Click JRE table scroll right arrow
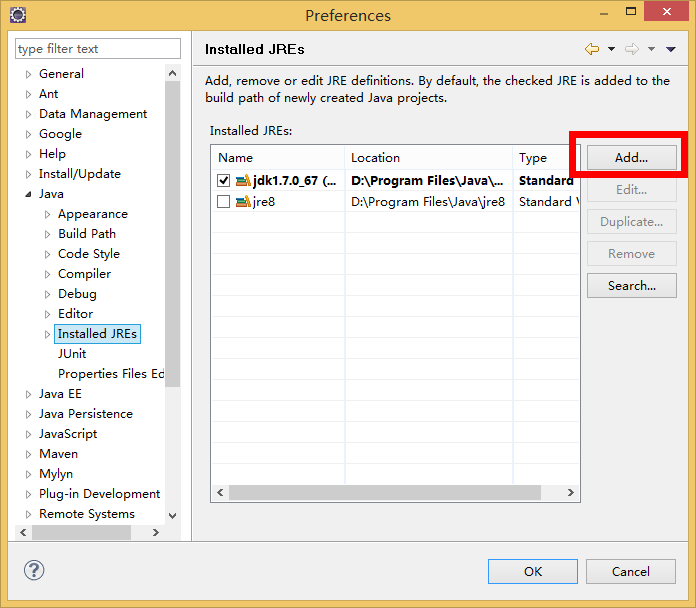696x608 pixels. [x=570, y=493]
